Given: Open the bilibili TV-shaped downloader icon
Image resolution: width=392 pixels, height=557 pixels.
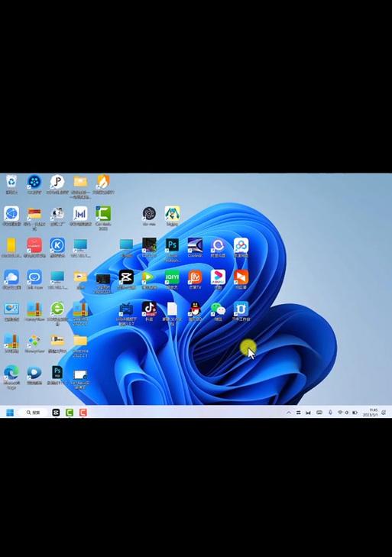Looking at the screenshot, I should [x=126, y=309].
